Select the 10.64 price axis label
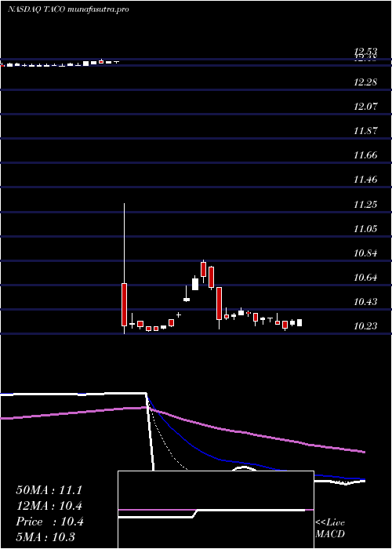The image size is (392, 549). coord(365,278)
